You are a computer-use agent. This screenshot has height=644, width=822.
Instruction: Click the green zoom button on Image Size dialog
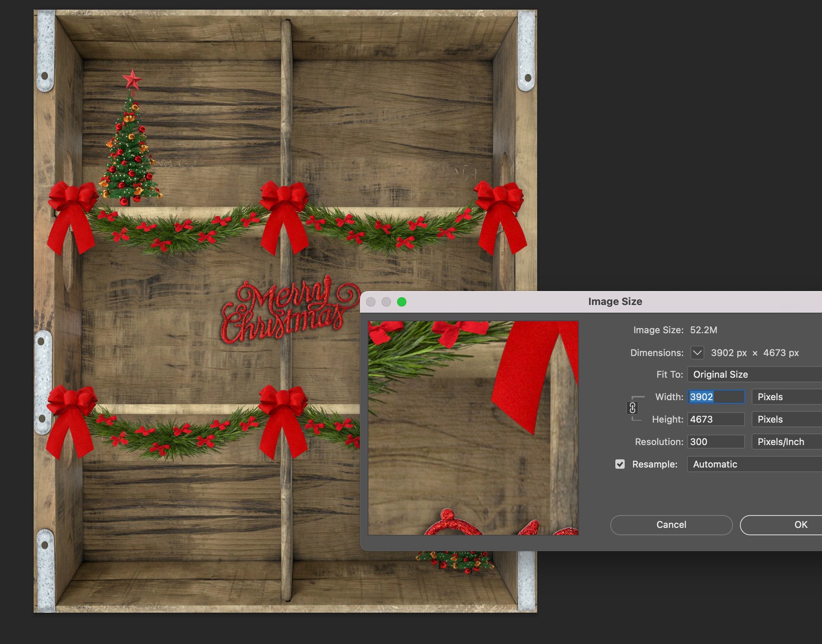(402, 301)
